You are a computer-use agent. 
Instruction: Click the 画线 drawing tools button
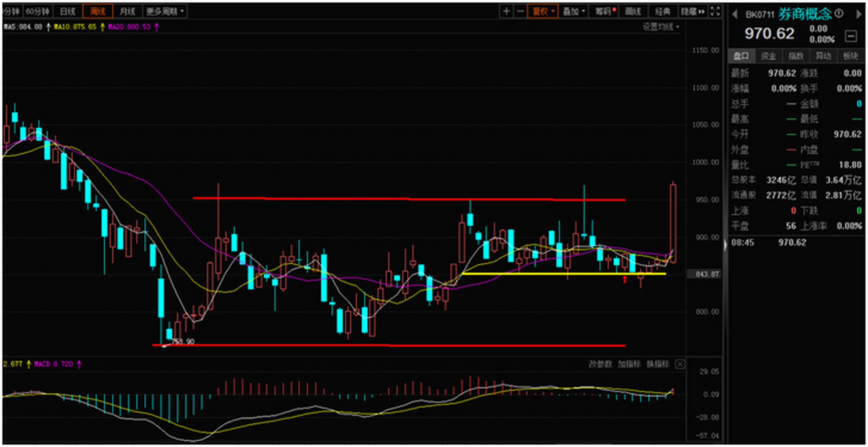point(633,12)
